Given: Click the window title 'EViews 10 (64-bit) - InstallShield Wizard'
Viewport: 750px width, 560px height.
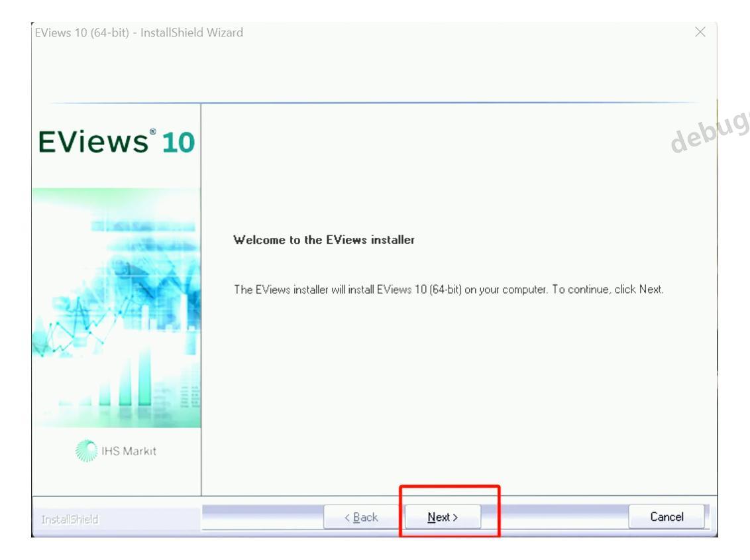Looking at the screenshot, I should (138, 32).
